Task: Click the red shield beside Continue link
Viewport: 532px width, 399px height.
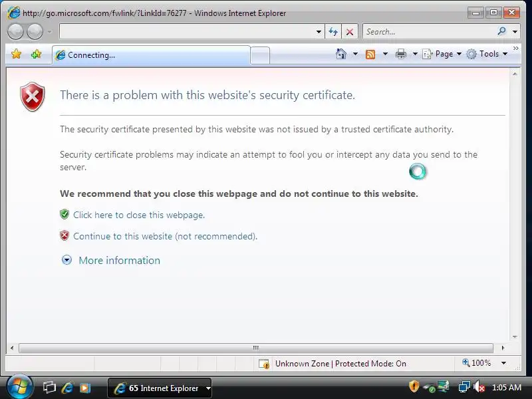Action: 65,235
